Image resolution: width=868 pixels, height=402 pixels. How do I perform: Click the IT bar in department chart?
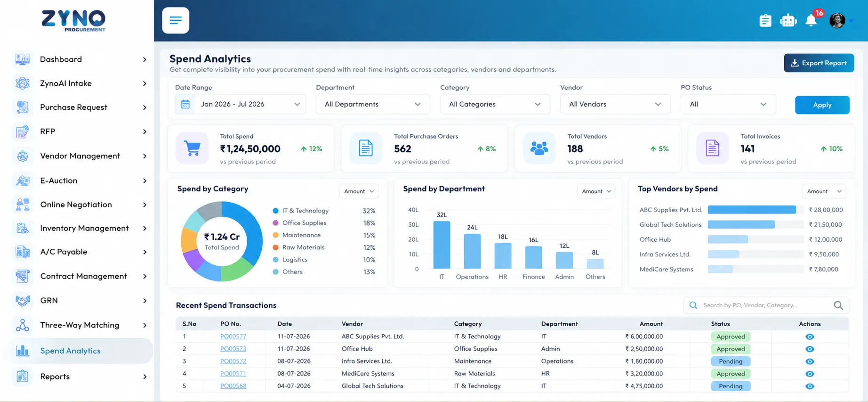pyautogui.click(x=442, y=245)
